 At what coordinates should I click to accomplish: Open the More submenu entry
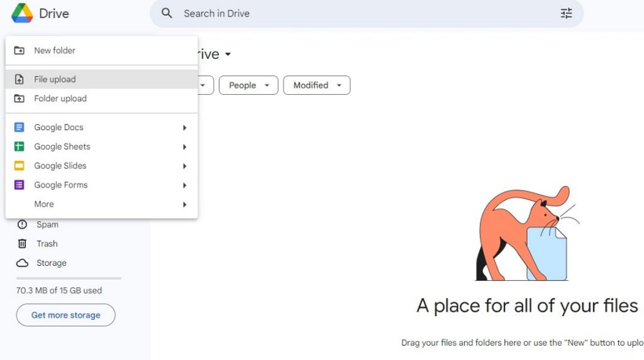101,204
